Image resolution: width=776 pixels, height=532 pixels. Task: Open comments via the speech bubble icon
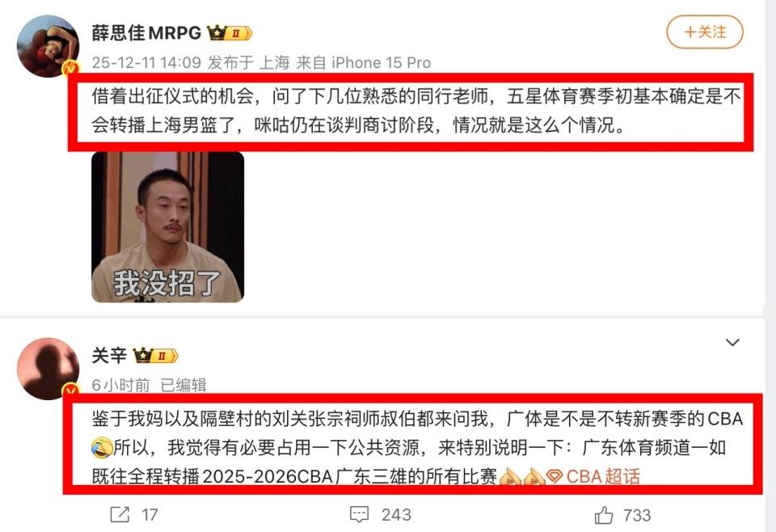tap(359, 515)
